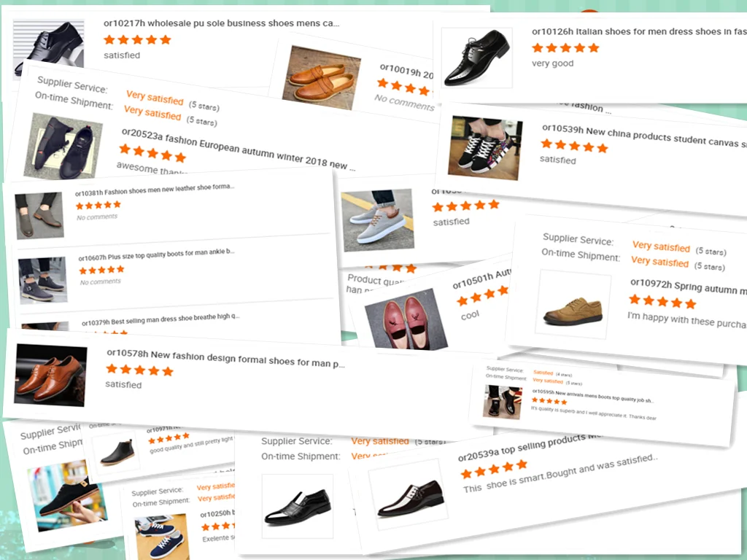This screenshot has width=747, height=560.
Task: Select the or10539h student canvas shoes title
Action: coord(644,135)
